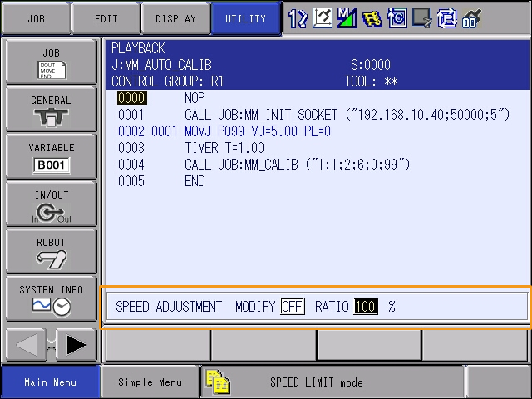
Task: Select line 0002 MOVJ P099 instruction
Action: [x=316, y=131]
